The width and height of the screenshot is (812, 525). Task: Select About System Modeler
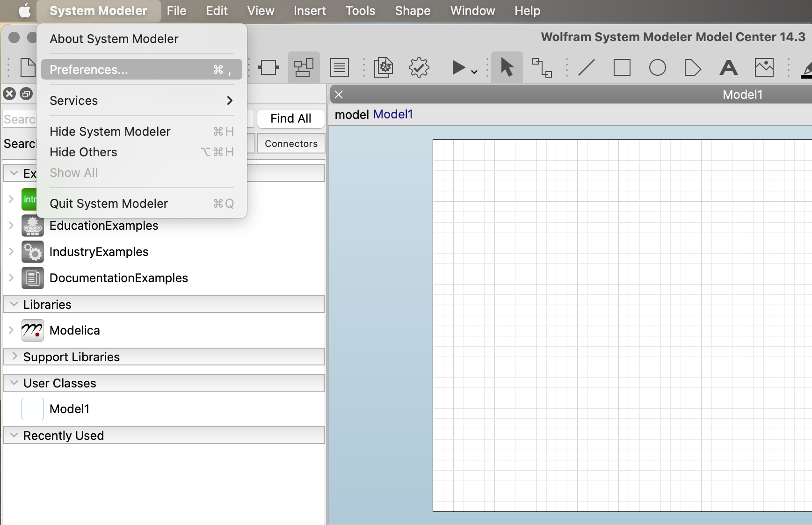coord(142,39)
